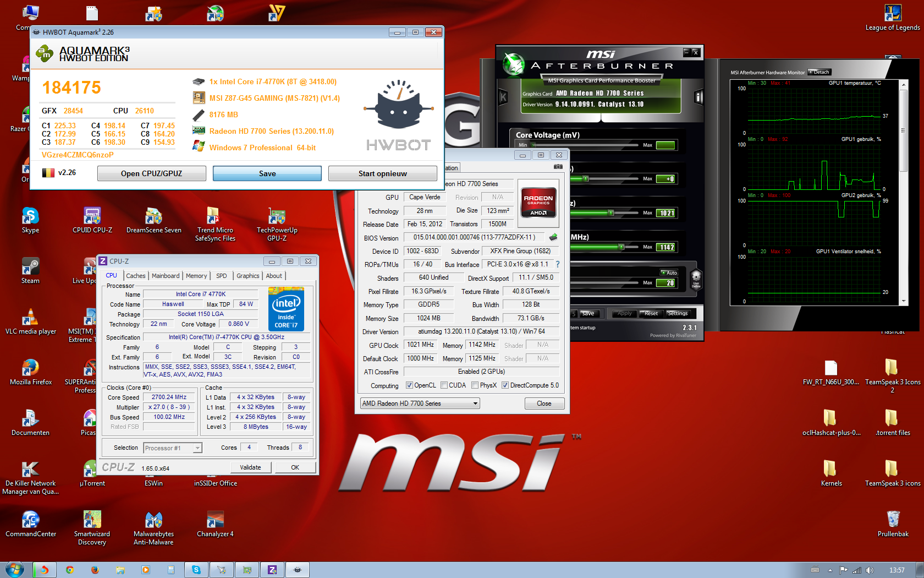Switch to Graphics tab in CPU-Z
The image size is (924, 578).
(248, 276)
